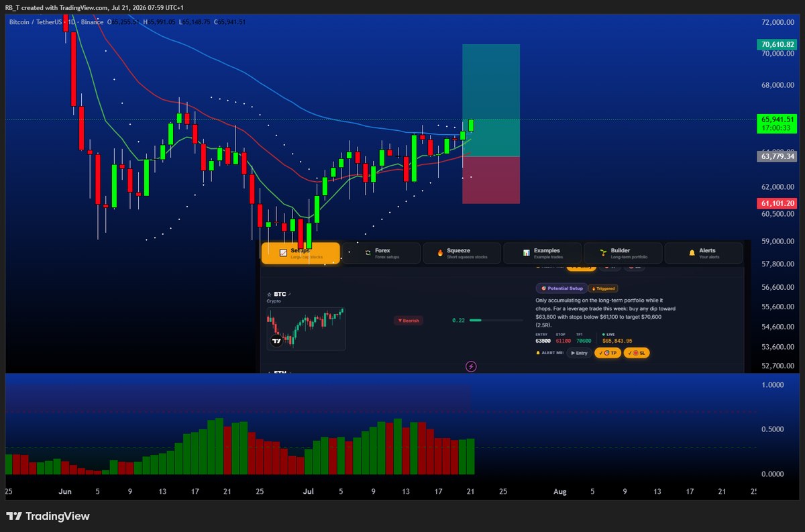Click the 63,779.34 entry price label
The height and width of the screenshot is (532, 805).
click(x=776, y=156)
